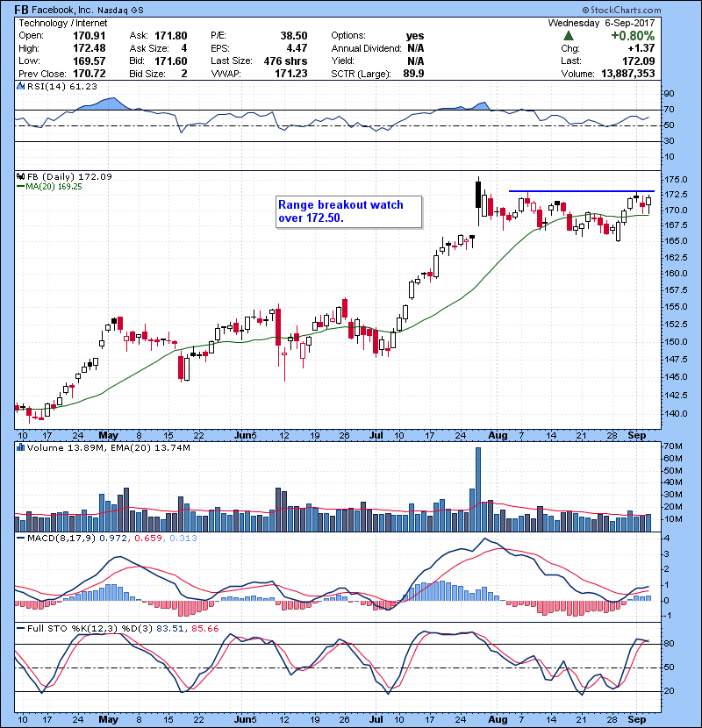
Task: Click the 90 level on RSI scale
Action: pyautogui.click(x=670, y=94)
